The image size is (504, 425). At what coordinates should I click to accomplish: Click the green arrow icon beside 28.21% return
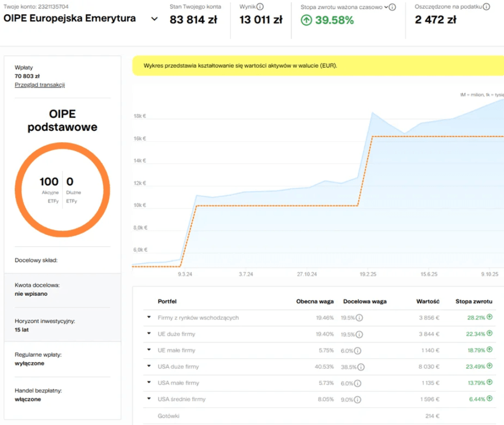[490, 317]
